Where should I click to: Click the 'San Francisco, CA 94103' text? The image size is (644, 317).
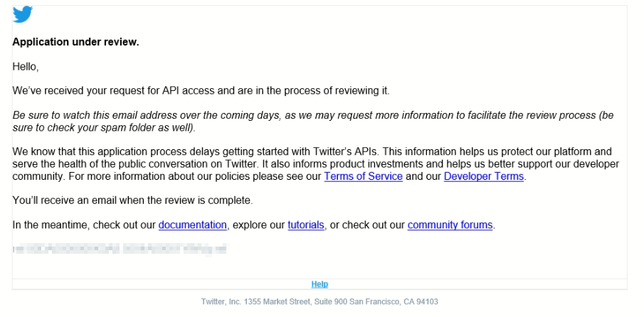point(394,302)
